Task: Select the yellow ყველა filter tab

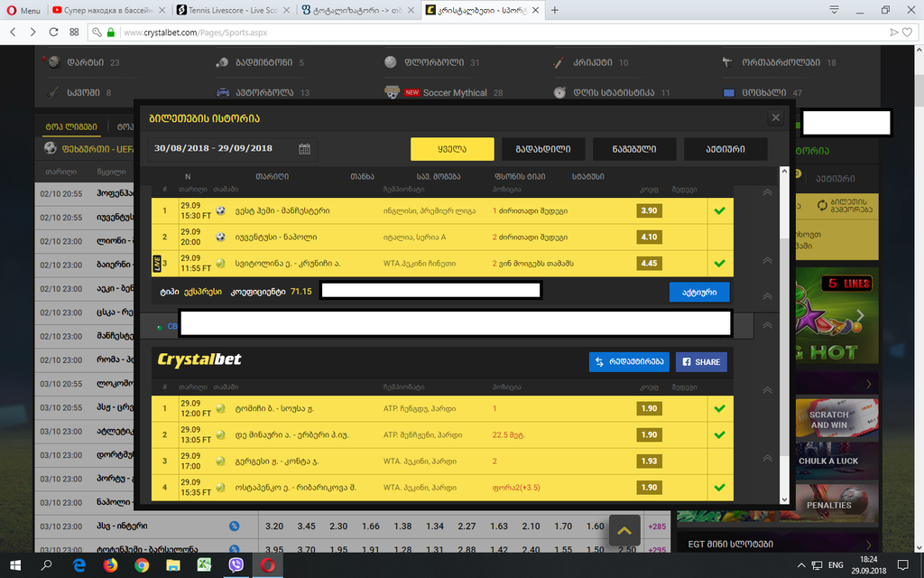Action: tap(452, 149)
